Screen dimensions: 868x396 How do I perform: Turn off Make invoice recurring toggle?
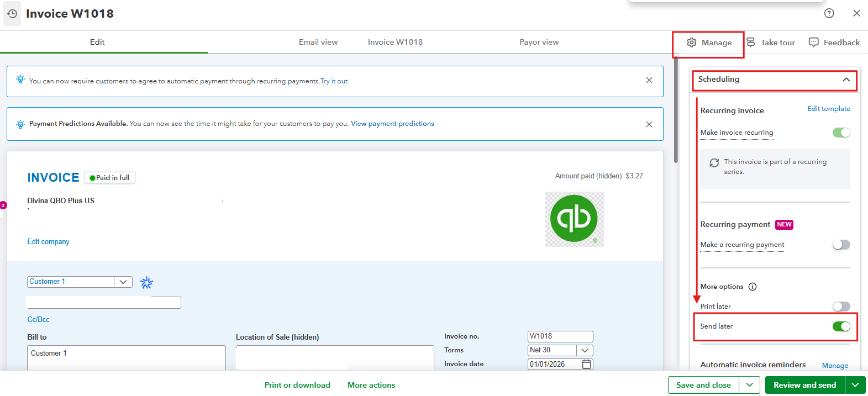point(841,133)
